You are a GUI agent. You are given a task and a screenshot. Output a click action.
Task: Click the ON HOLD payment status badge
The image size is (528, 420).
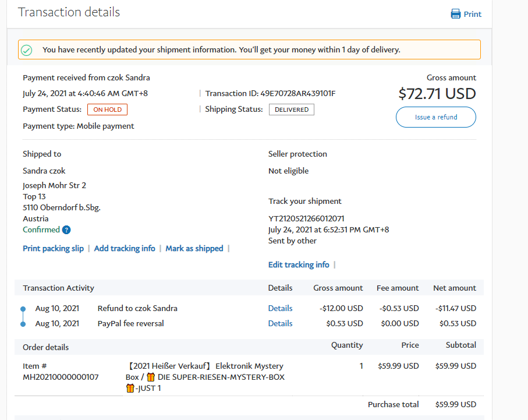[107, 110]
